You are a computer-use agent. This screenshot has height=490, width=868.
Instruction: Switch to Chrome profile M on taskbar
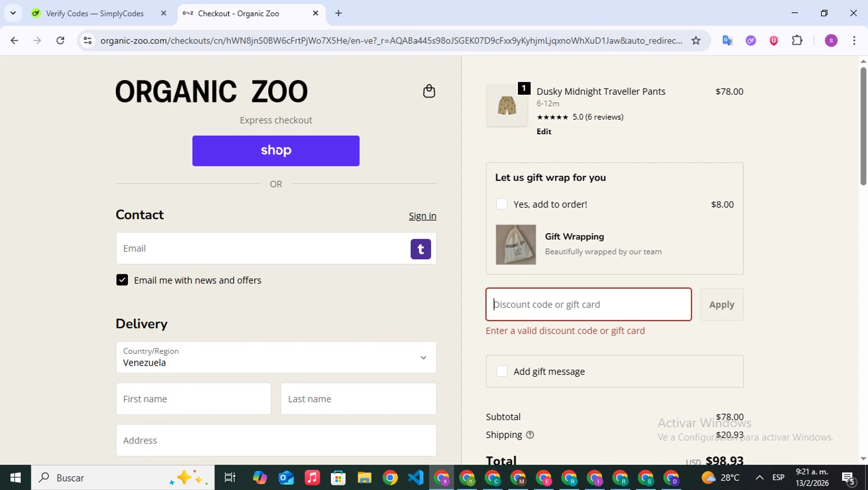pyautogui.click(x=518, y=478)
